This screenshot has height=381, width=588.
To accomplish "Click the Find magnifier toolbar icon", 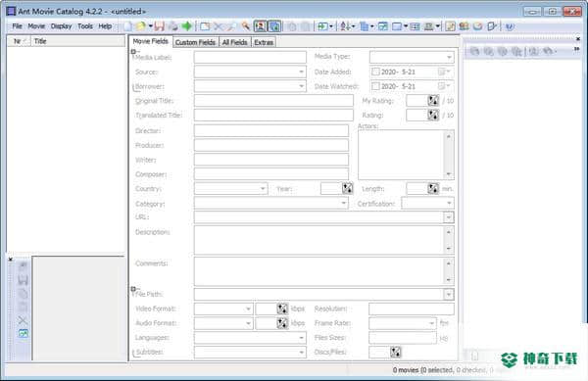I will 246,26.
